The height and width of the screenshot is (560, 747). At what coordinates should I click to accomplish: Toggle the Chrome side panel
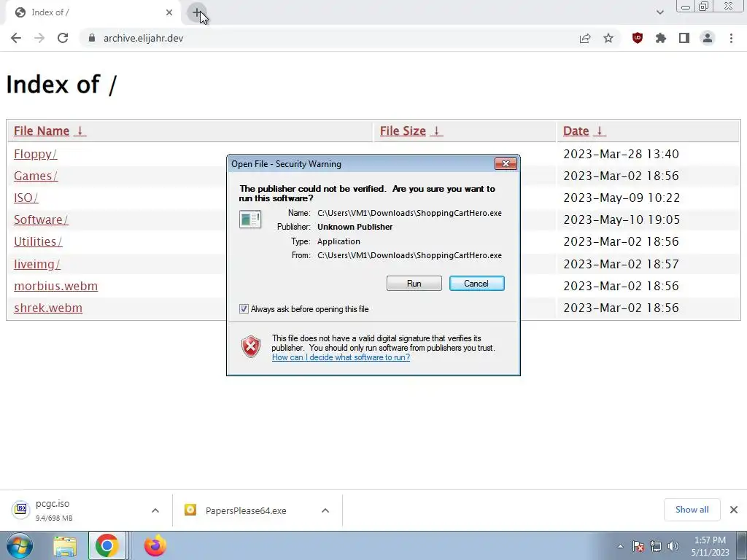pyautogui.click(x=684, y=38)
